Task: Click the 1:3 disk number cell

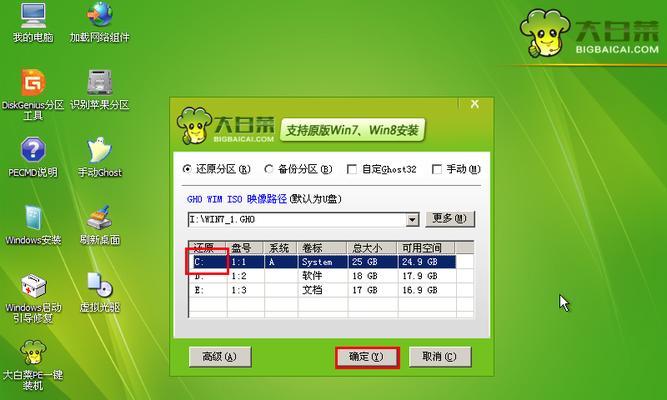Action: click(245, 290)
